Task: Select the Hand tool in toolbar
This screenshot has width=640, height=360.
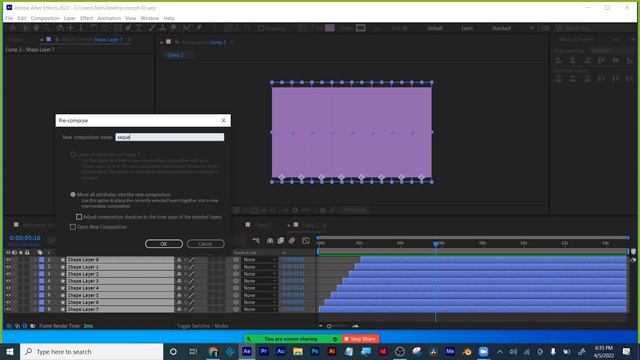Action: [36, 28]
